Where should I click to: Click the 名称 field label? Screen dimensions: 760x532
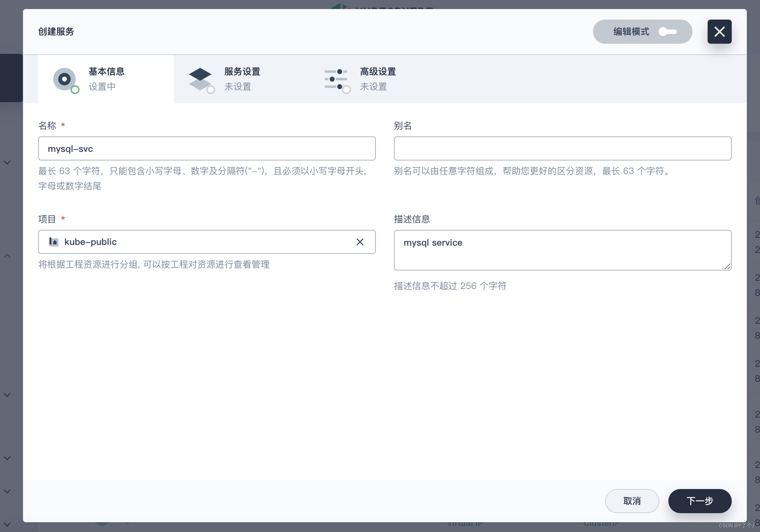[47, 125]
